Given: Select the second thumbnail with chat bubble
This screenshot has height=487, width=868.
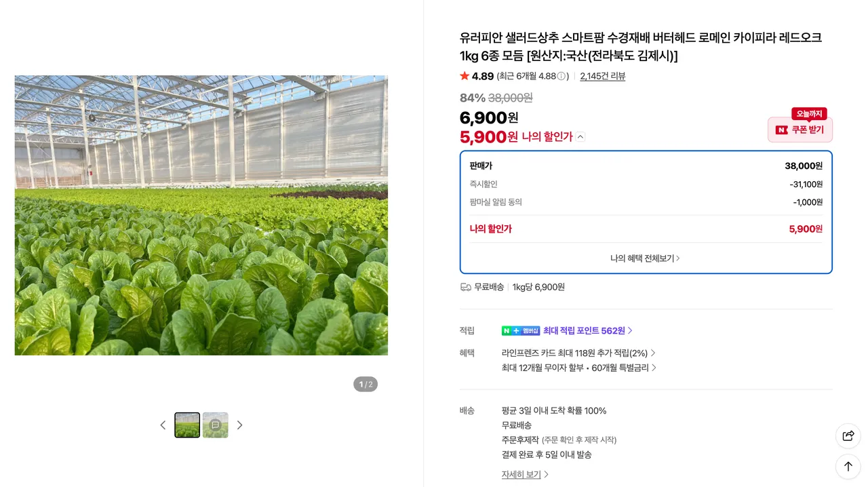Looking at the screenshot, I should 215,425.
